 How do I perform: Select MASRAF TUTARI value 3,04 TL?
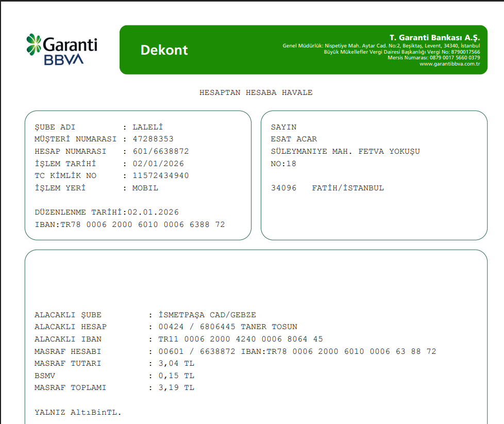[x=176, y=364]
